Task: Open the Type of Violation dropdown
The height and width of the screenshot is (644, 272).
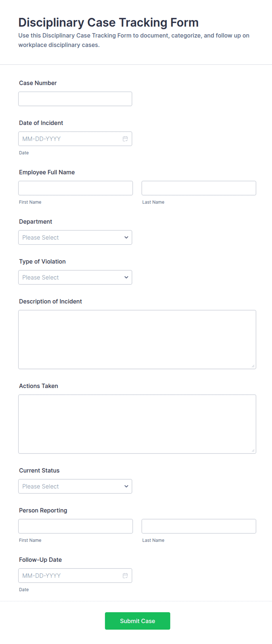Action: (x=75, y=277)
